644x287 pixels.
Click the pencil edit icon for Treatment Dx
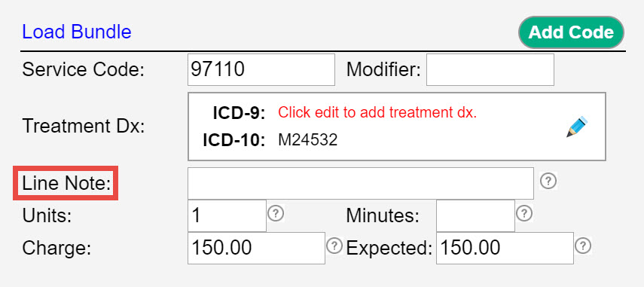coord(577,127)
